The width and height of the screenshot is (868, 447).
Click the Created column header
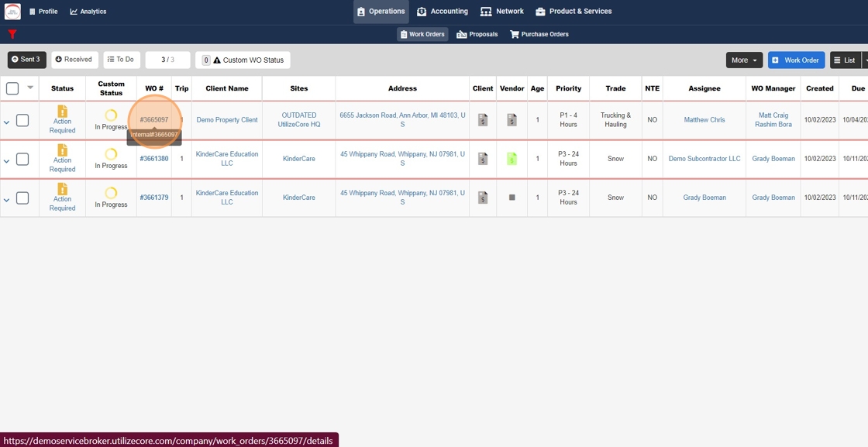820,88
